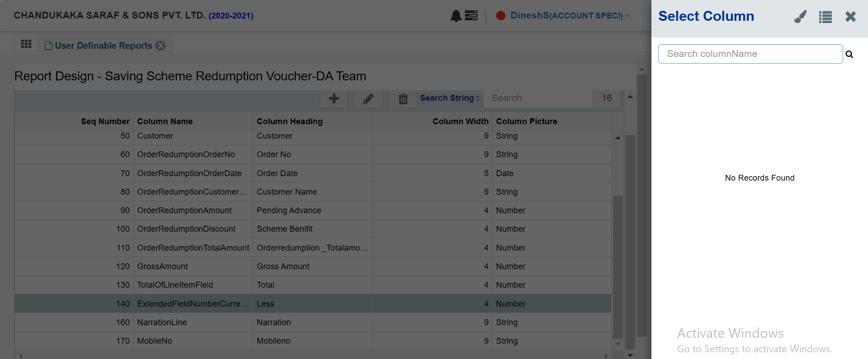Screen dimensions: 868x359
Task: Add a new column with plus button
Action: (x=334, y=98)
